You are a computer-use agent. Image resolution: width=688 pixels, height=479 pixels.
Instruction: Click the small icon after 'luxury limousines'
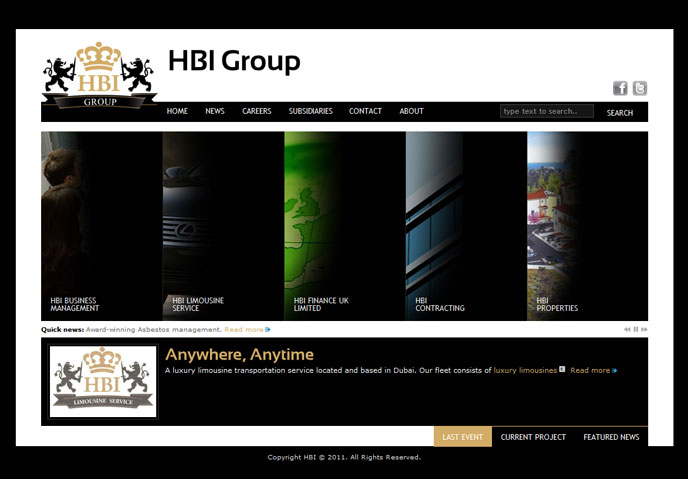click(x=562, y=369)
